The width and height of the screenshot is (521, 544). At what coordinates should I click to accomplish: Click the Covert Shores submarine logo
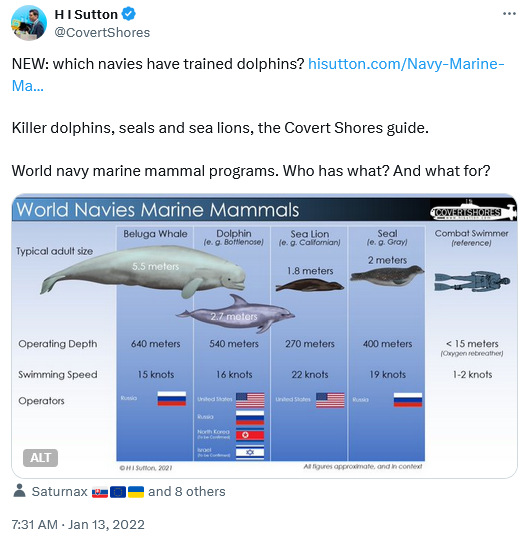tap(473, 211)
